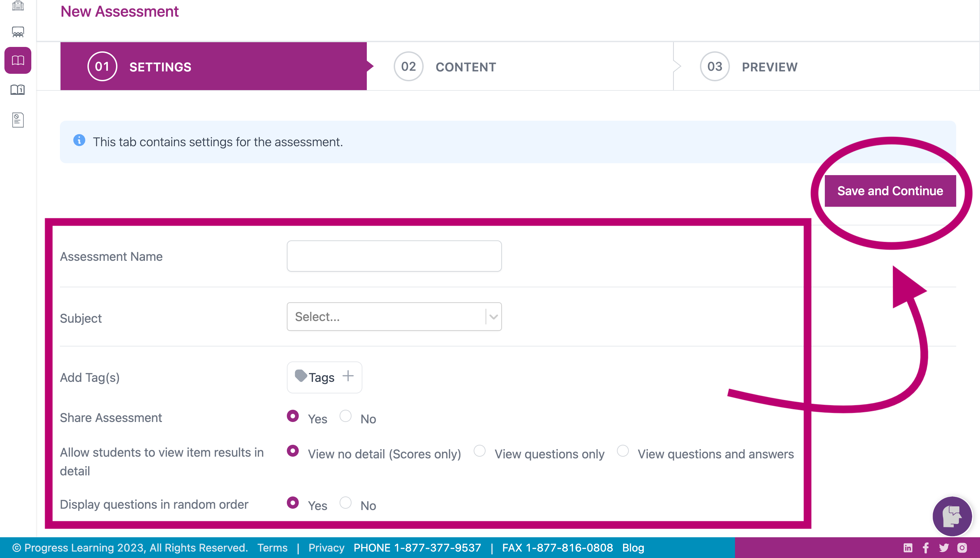Open the Blog footer link
This screenshot has width=980, height=558.
[633, 548]
